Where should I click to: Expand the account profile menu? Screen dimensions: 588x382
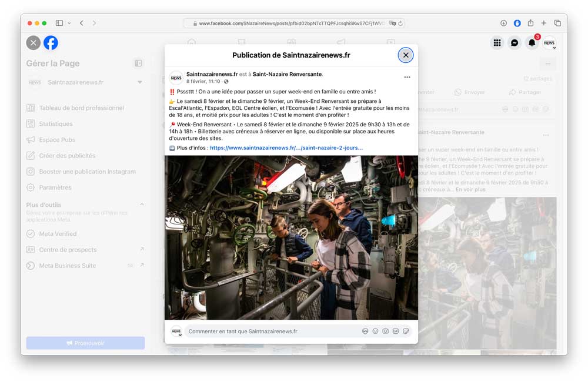(x=549, y=43)
